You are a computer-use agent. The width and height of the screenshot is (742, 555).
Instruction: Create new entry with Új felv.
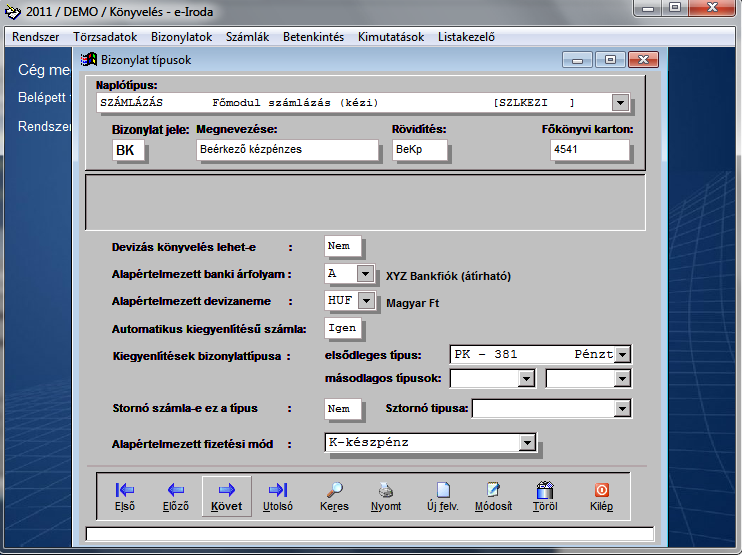click(443, 495)
